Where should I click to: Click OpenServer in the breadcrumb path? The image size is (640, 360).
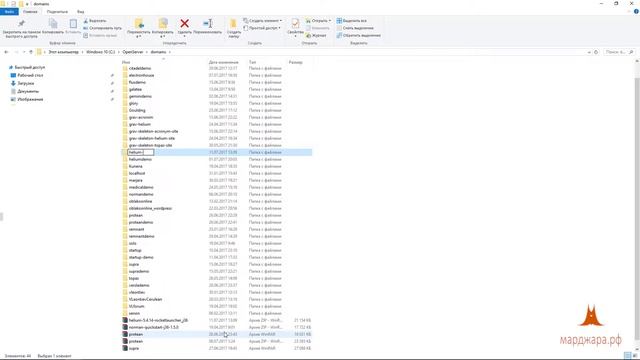pos(133,52)
